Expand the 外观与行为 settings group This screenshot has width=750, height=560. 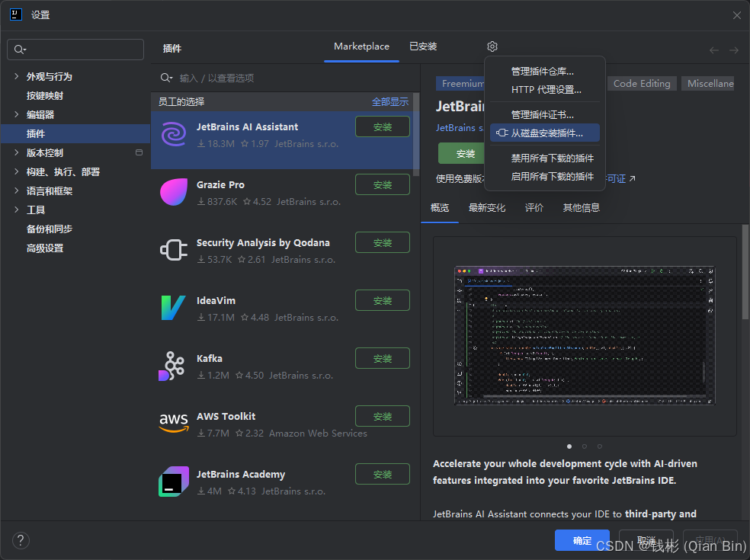[16, 76]
